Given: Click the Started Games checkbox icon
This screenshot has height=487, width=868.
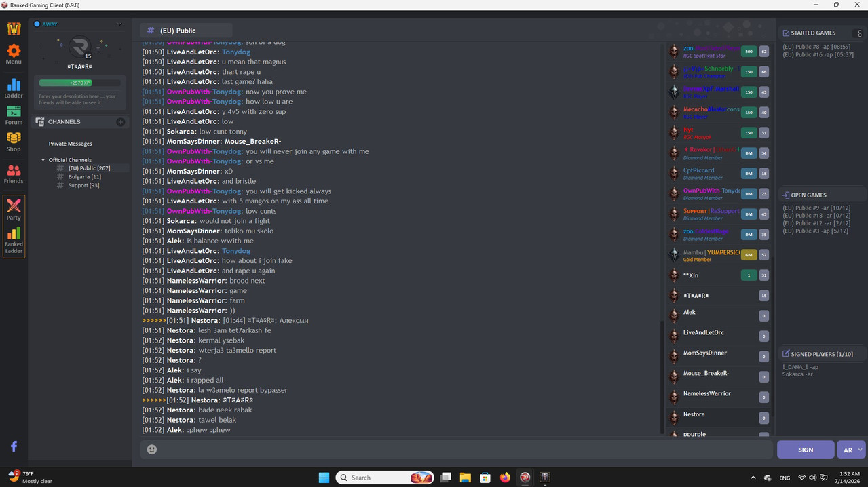Looking at the screenshot, I should [x=786, y=33].
